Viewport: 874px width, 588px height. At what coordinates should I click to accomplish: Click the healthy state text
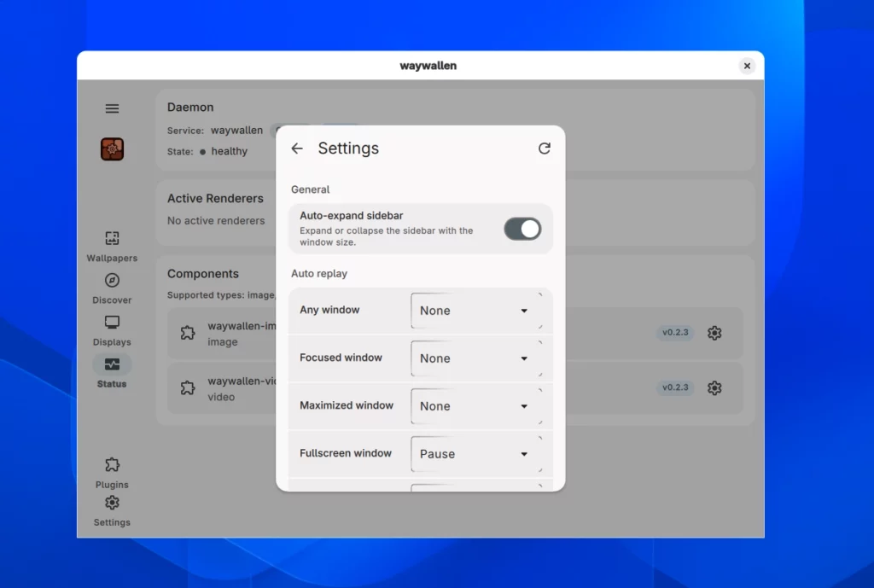[229, 151]
